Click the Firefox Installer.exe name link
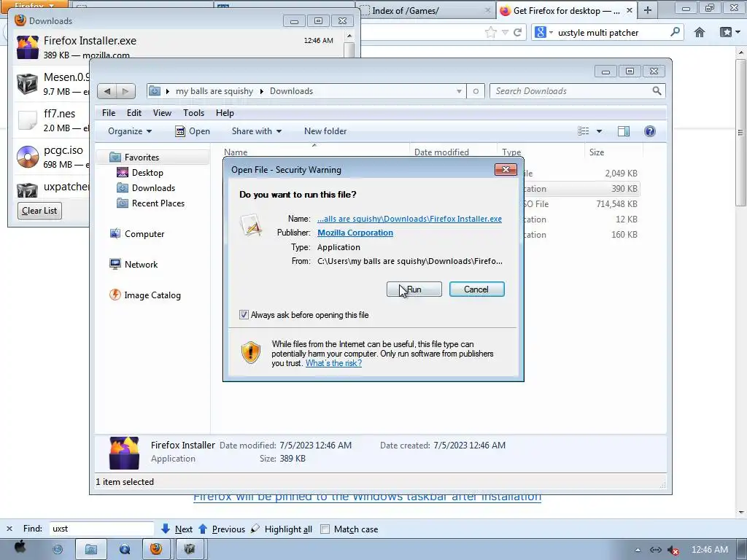Screen dimensions: 747x560 coord(409,219)
